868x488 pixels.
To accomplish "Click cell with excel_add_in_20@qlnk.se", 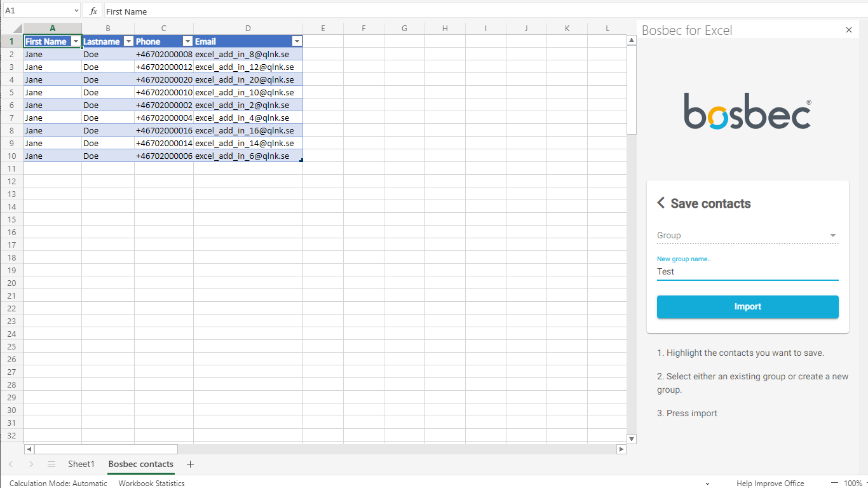I will click(248, 79).
